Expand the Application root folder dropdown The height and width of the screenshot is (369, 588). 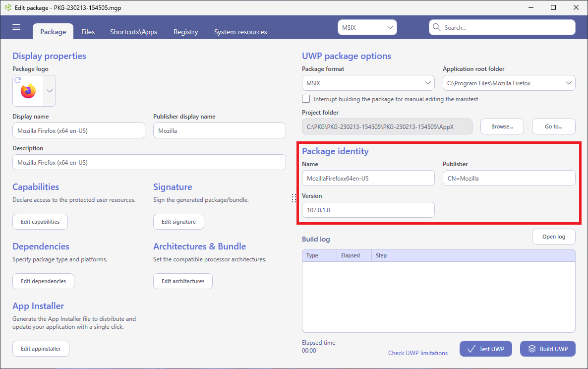(x=509, y=83)
